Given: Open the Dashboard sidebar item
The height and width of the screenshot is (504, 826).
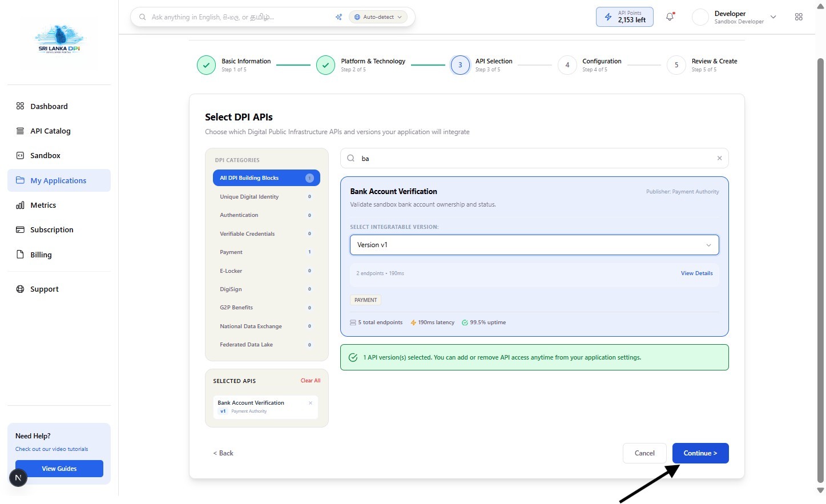Looking at the screenshot, I should [59, 106].
